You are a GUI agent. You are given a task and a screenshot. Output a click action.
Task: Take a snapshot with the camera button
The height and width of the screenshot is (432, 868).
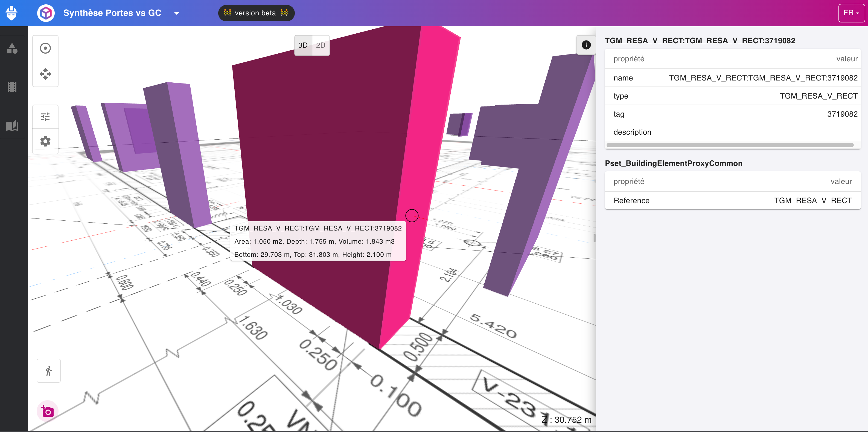tap(48, 411)
